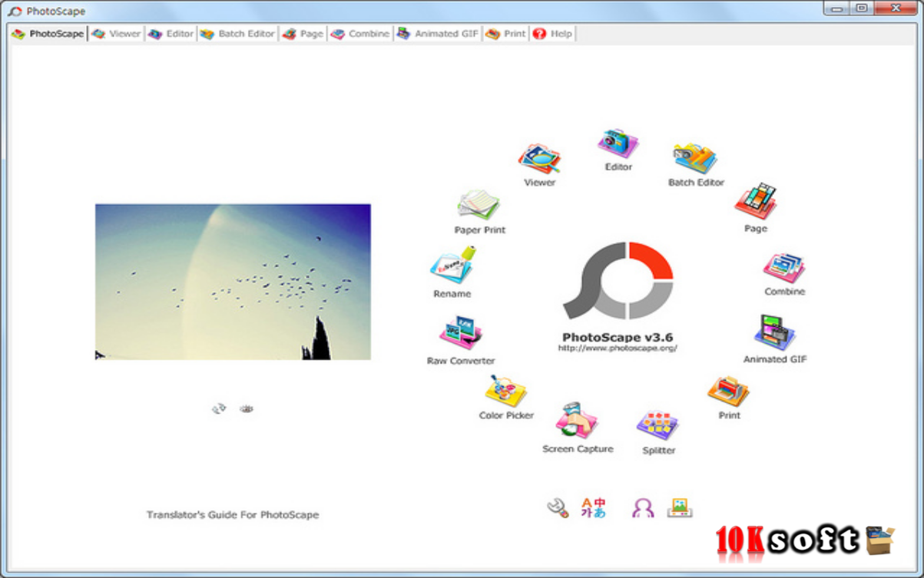Viewport: 924px width, 578px height.
Task: Switch to the Print tab
Action: [506, 34]
